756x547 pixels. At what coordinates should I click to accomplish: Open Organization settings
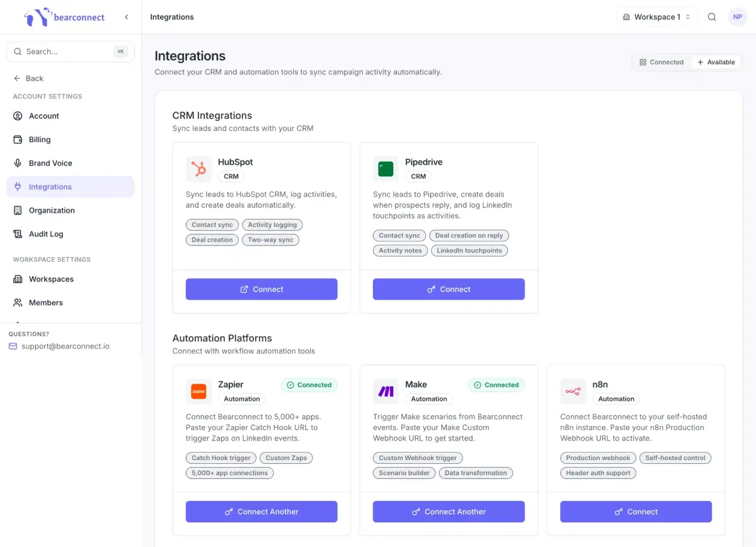point(71,210)
